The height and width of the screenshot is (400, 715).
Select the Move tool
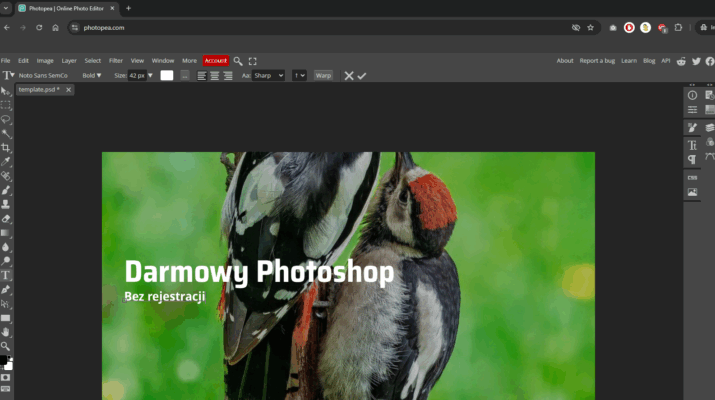(5, 91)
